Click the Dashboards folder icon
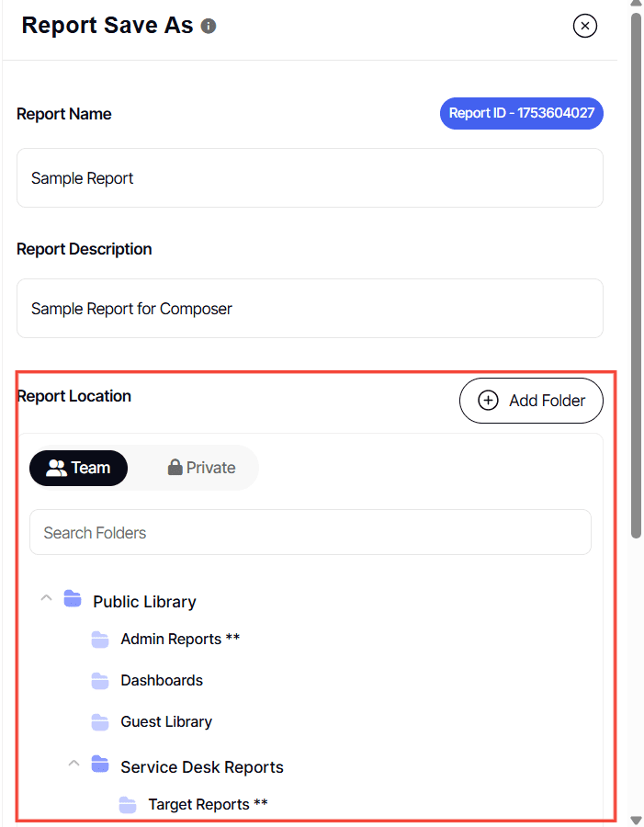The image size is (644, 827). pyautogui.click(x=100, y=680)
